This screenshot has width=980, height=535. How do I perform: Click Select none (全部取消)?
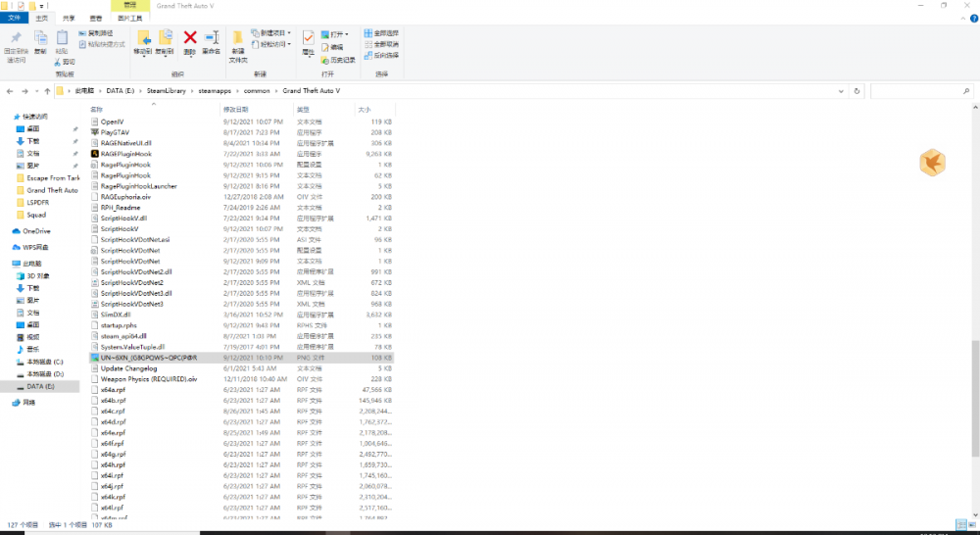(x=381, y=44)
